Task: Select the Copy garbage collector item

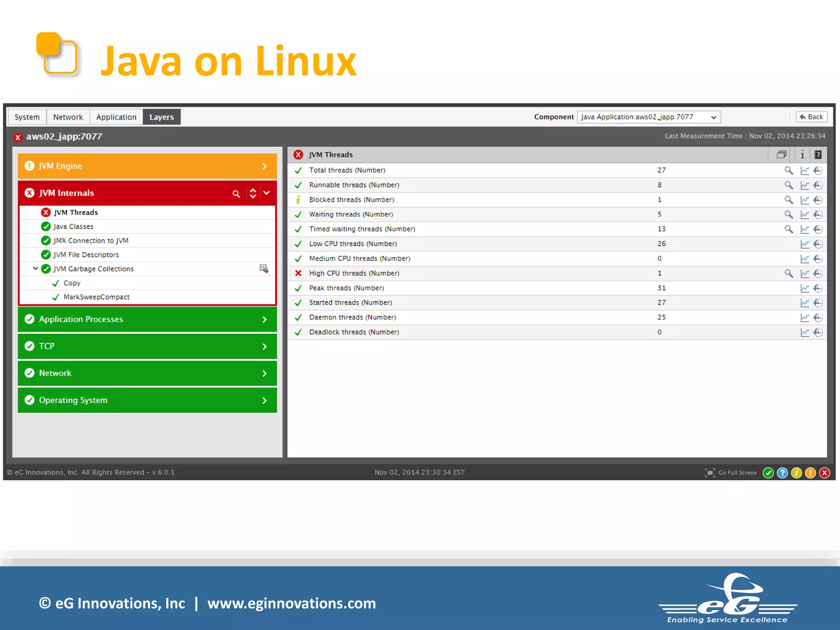Action: point(72,283)
